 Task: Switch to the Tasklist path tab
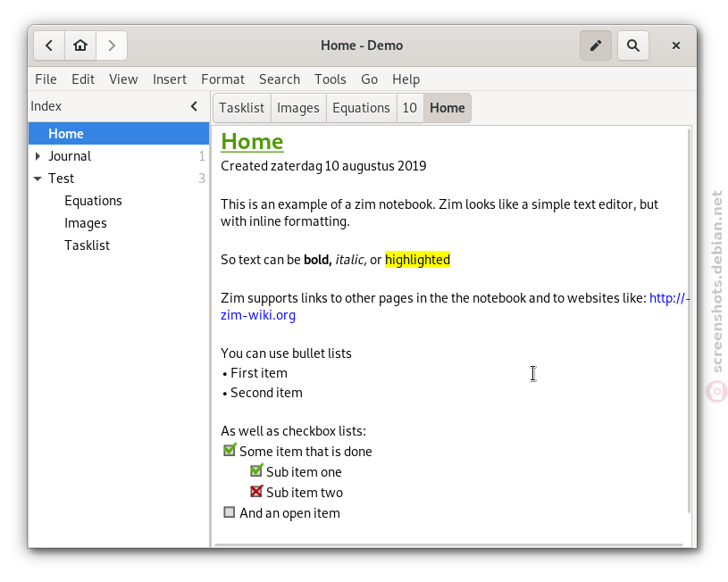[242, 108]
